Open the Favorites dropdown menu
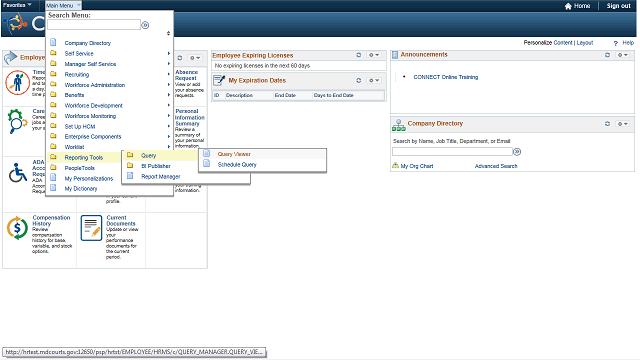 [x=17, y=5]
